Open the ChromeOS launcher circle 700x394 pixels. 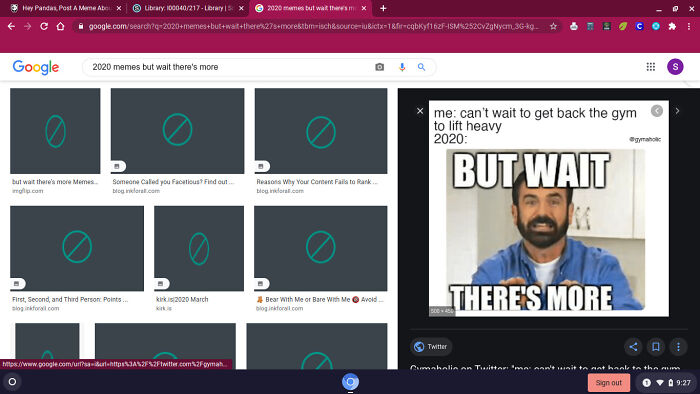point(12,382)
